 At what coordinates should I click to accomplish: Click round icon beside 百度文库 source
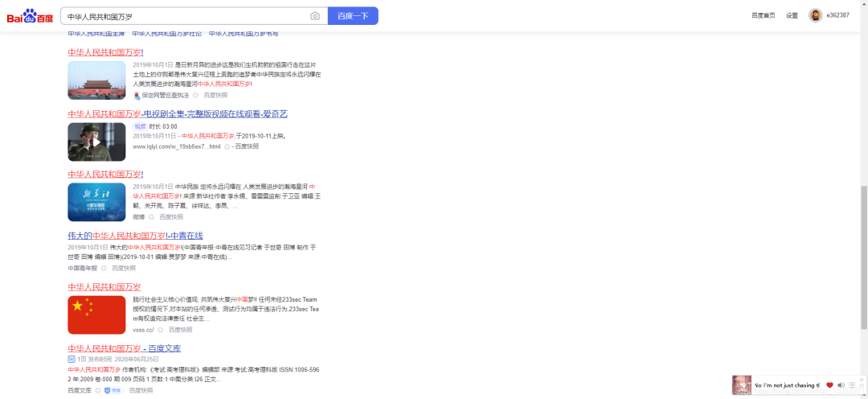(99, 391)
